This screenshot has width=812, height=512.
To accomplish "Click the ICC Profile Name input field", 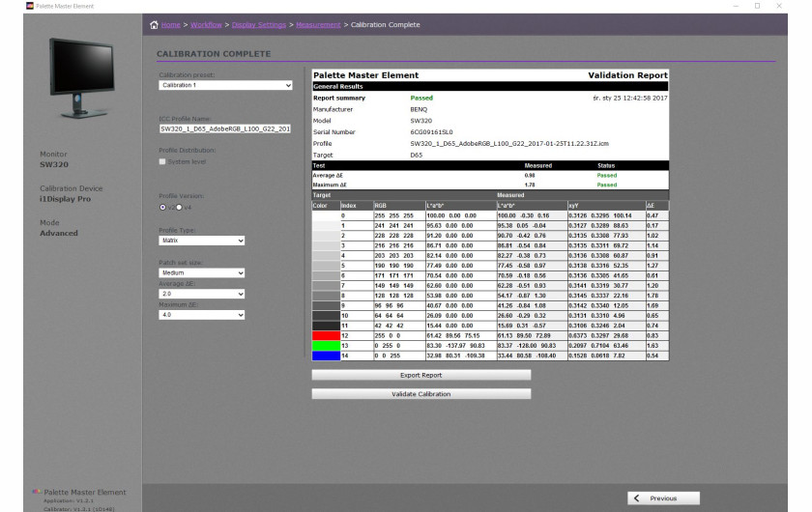I will pos(224,128).
